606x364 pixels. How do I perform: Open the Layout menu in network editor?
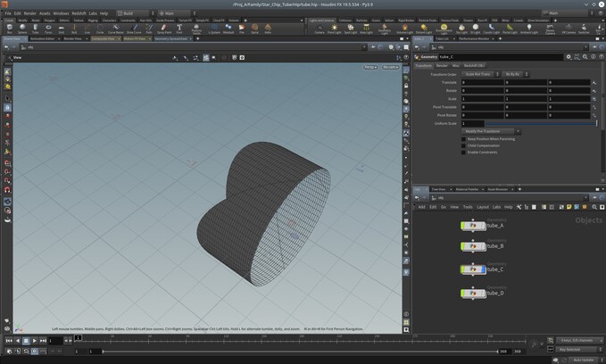(483, 207)
